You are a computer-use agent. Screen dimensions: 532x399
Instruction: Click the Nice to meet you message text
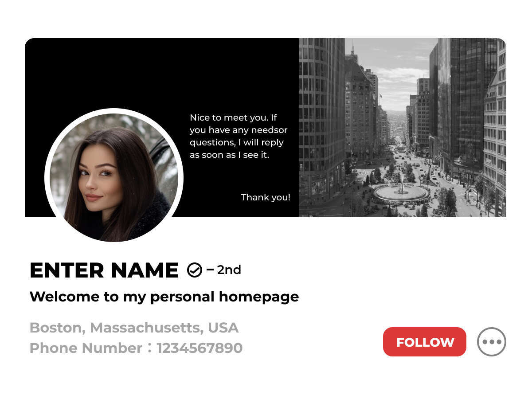pyautogui.click(x=239, y=136)
